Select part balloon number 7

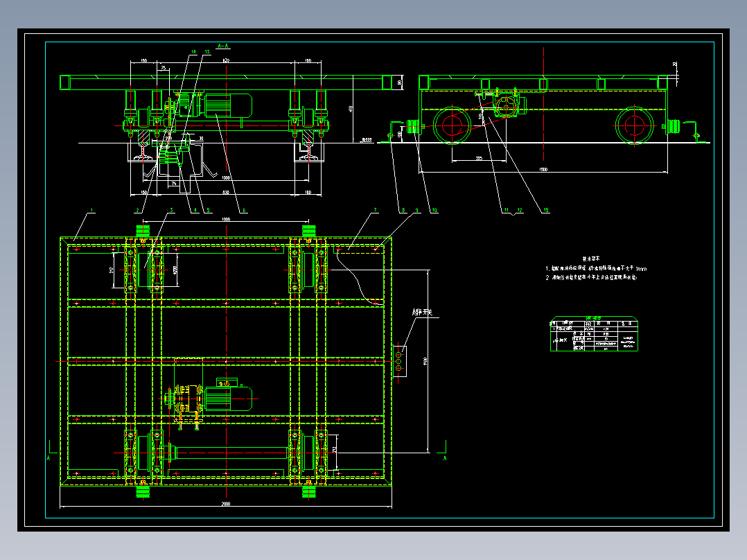[375, 210]
